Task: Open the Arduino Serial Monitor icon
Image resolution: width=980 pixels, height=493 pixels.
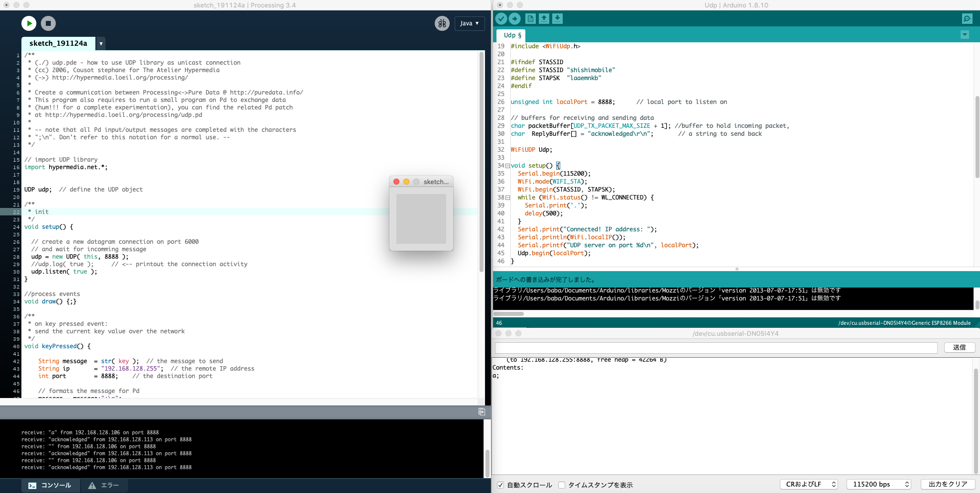Action: (967, 19)
